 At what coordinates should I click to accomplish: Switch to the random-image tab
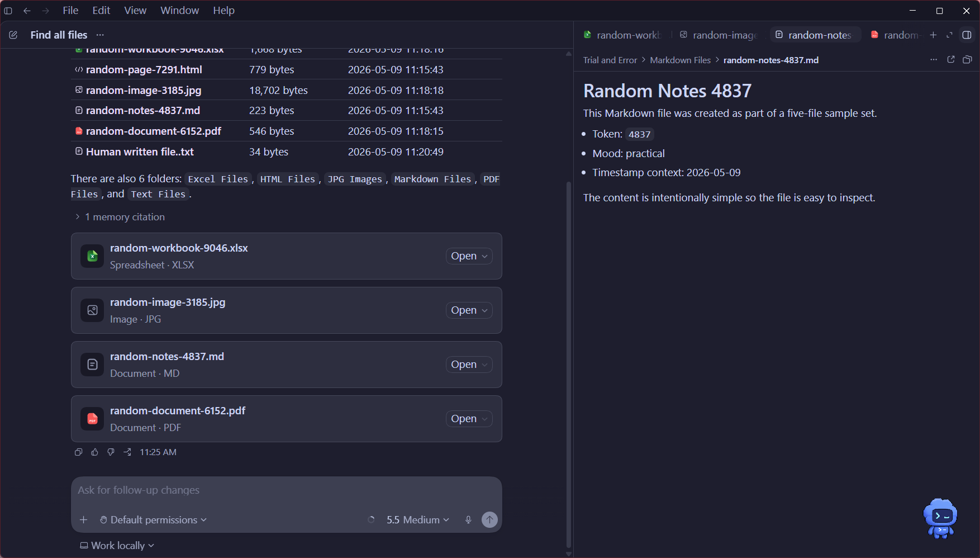click(x=719, y=35)
